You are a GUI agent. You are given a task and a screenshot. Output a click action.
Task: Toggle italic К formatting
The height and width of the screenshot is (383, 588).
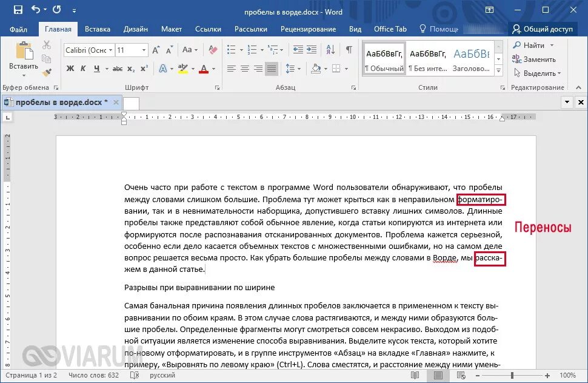pos(83,69)
